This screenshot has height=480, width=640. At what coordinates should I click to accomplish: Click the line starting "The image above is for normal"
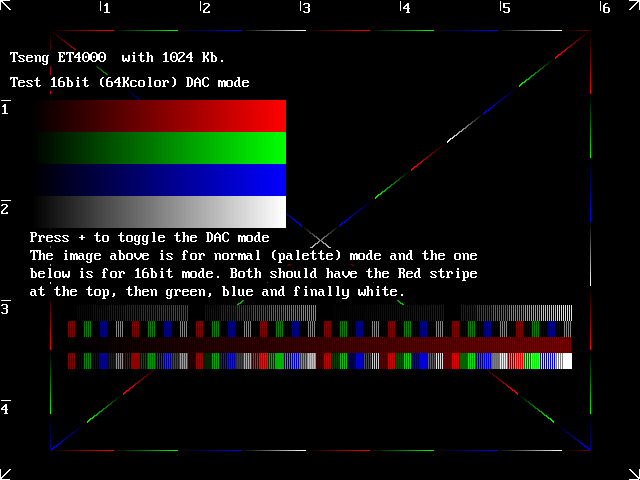253,256
